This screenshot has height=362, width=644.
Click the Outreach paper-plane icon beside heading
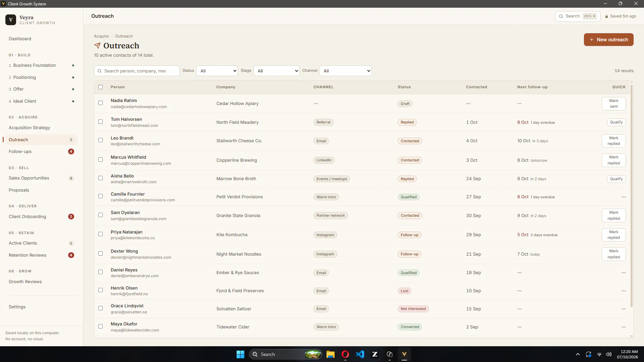97,46
